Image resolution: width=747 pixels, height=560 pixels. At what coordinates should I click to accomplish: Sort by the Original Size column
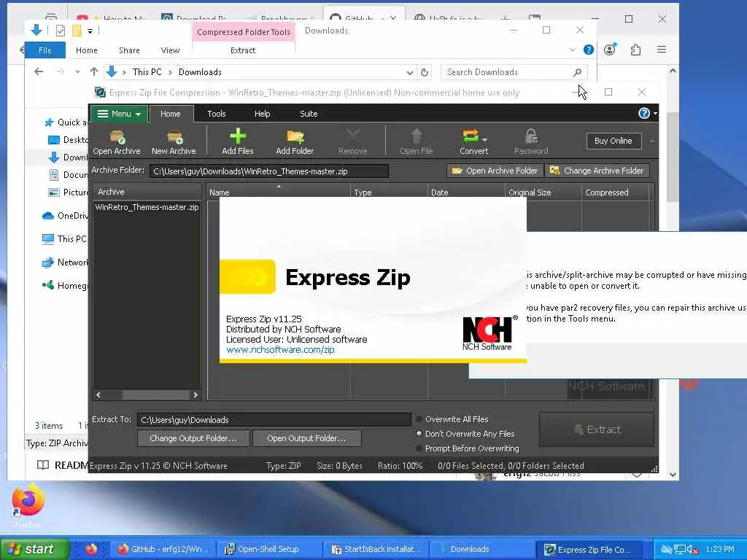(543, 192)
